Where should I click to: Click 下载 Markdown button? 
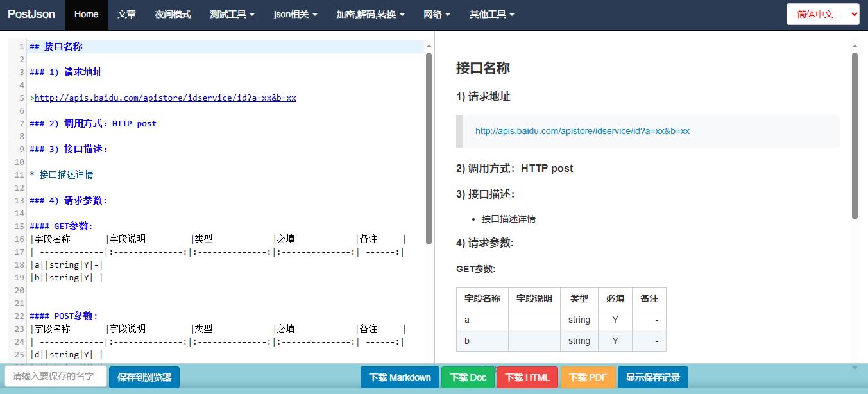click(x=399, y=377)
